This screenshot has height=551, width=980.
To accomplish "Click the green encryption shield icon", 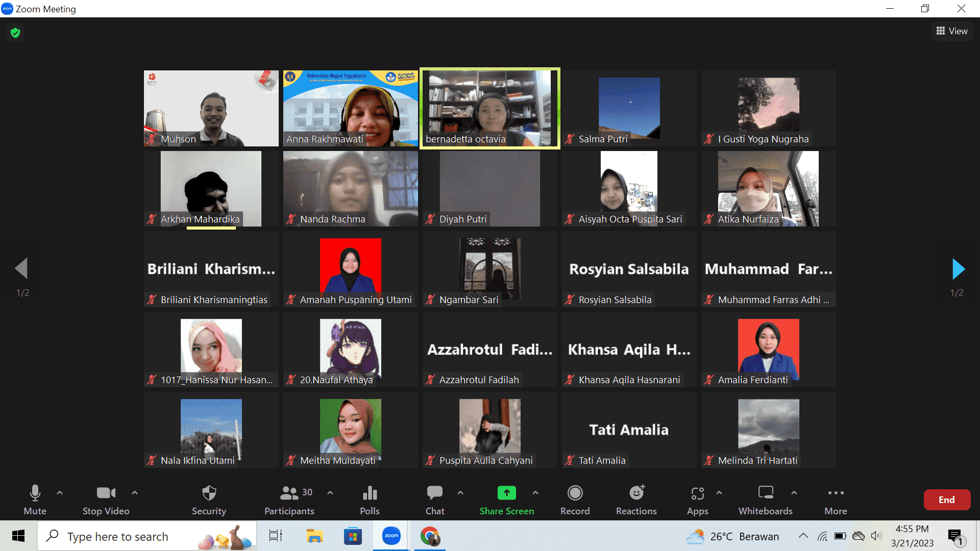I will (x=15, y=33).
